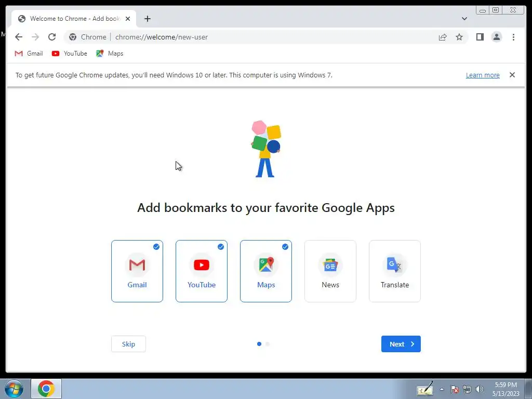Share this page via share icon
The width and height of the screenshot is (532, 399).
[x=443, y=37]
